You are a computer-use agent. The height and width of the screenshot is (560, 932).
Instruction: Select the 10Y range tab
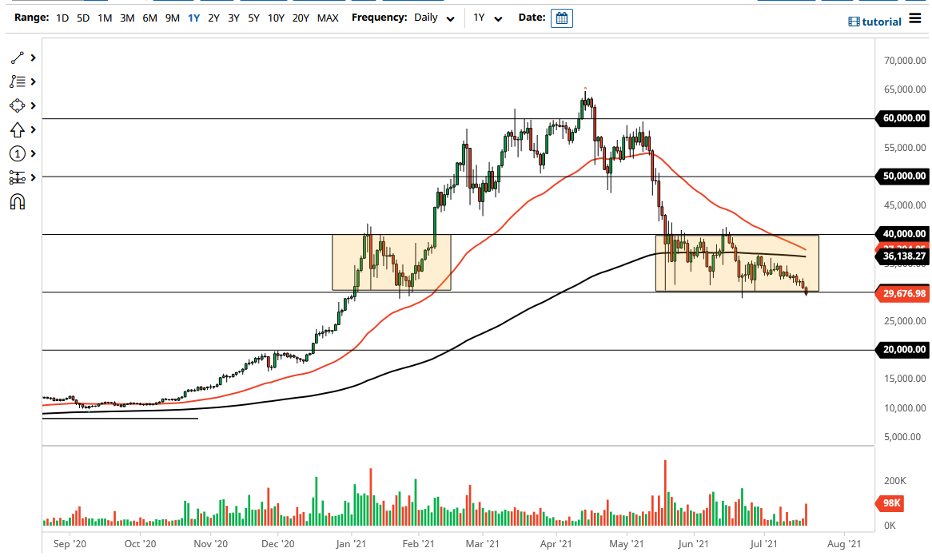coord(276,18)
